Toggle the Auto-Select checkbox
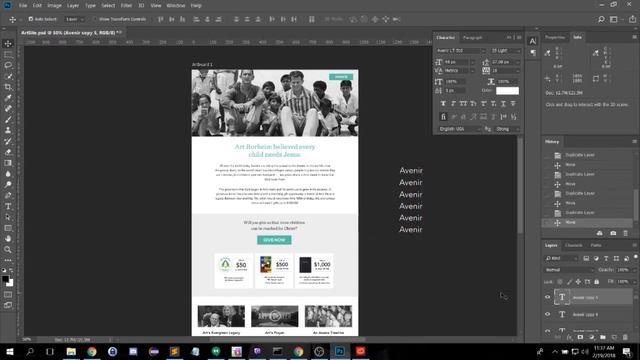Image resolution: width=640 pixels, height=360 pixels. [x=30, y=19]
